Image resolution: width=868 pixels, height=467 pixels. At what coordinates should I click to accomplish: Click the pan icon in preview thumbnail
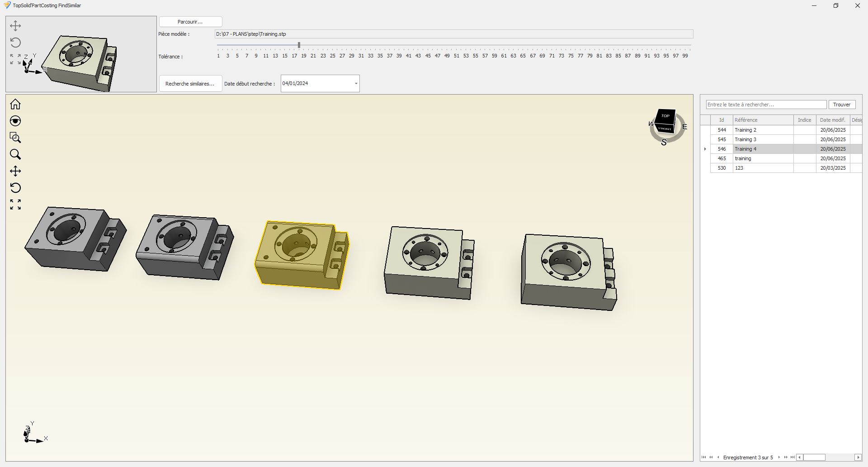tap(15, 26)
